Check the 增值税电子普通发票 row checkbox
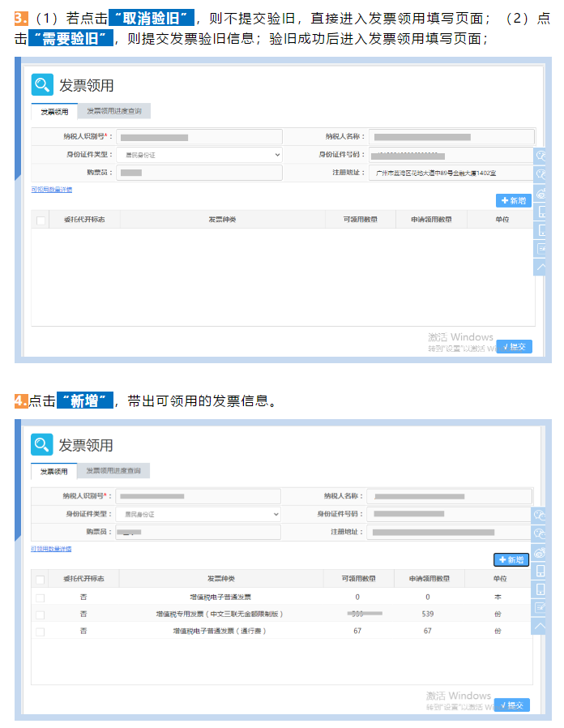This screenshot has width=564, height=728. (40, 597)
